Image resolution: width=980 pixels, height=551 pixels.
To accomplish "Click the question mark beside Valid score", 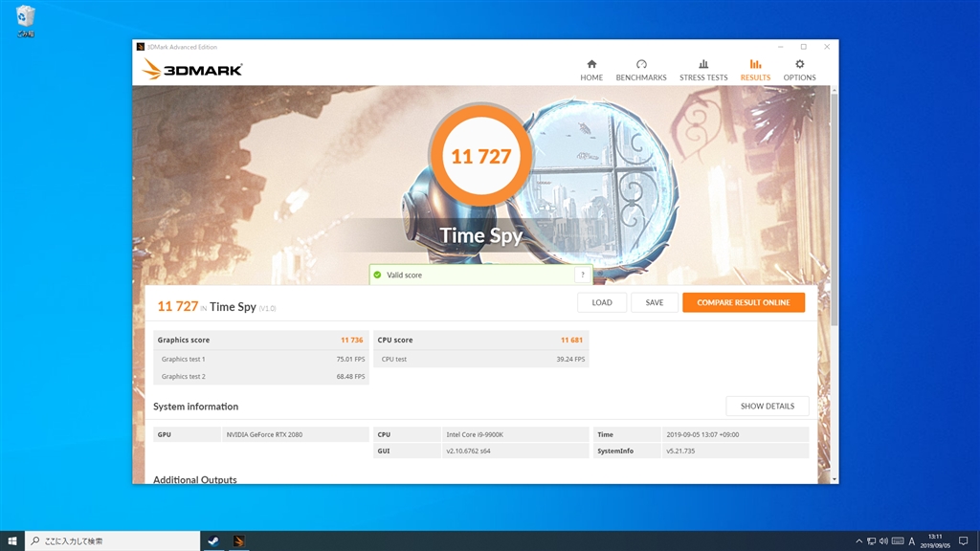I will pos(583,275).
